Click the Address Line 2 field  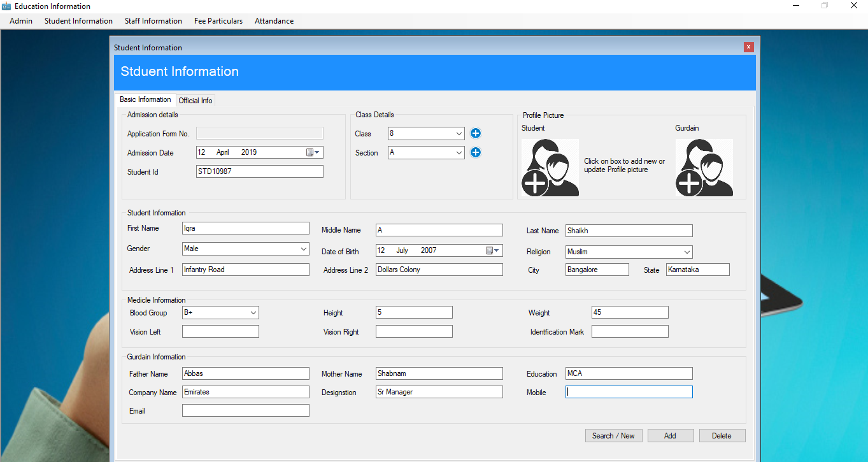coord(439,270)
